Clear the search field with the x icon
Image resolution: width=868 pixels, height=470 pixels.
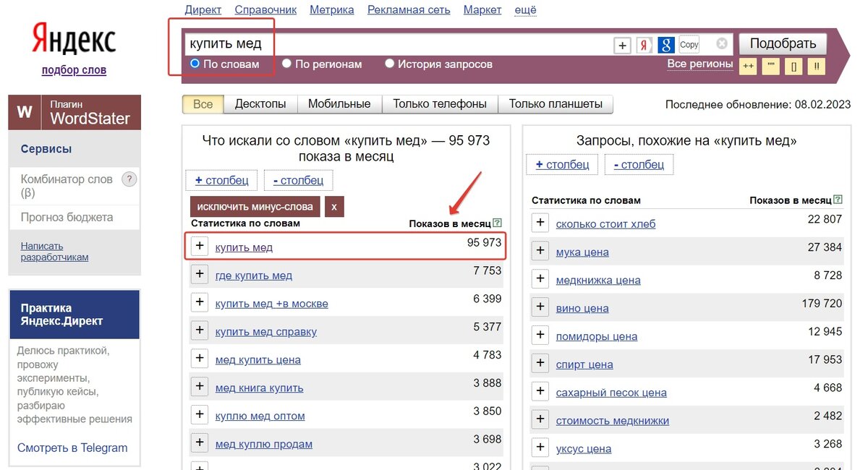722,44
